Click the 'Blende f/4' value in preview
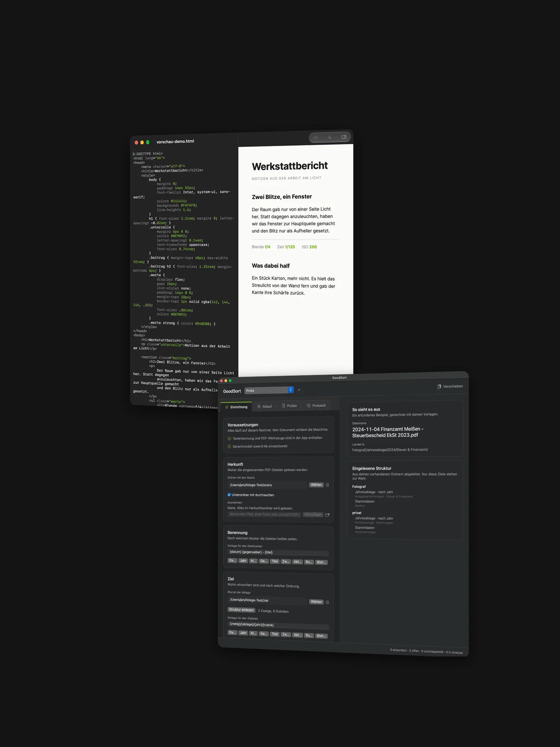The width and height of the screenshot is (560, 747). click(x=261, y=247)
